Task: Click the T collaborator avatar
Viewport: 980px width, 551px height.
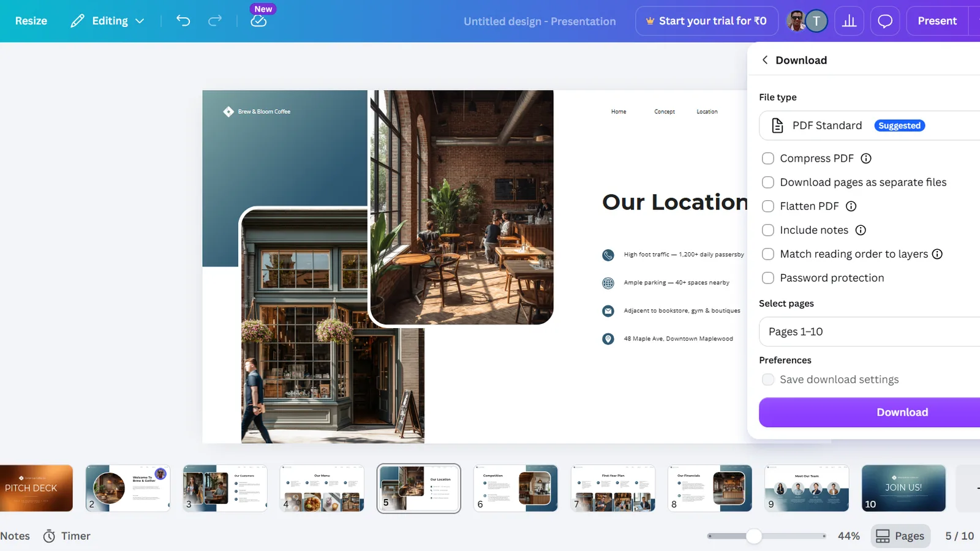Action: tap(816, 21)
